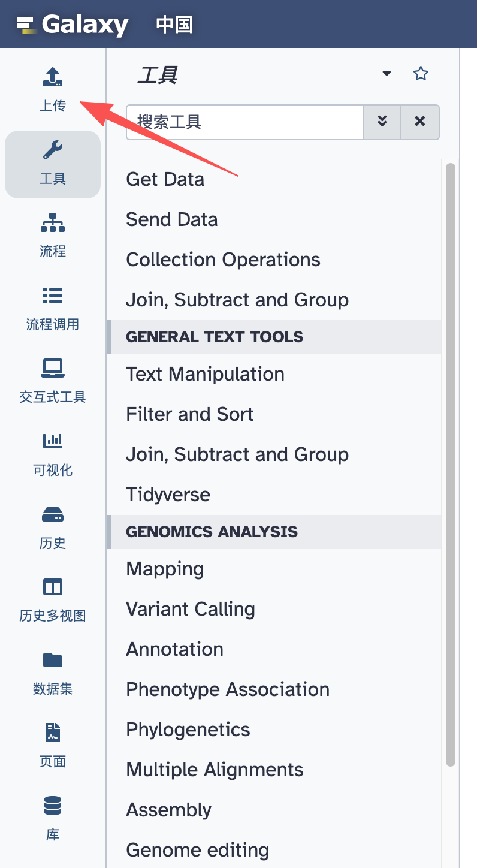This screenshot has height=868, width=477.
Task: Open the 上传 upload icon
Action: (53, 76)
